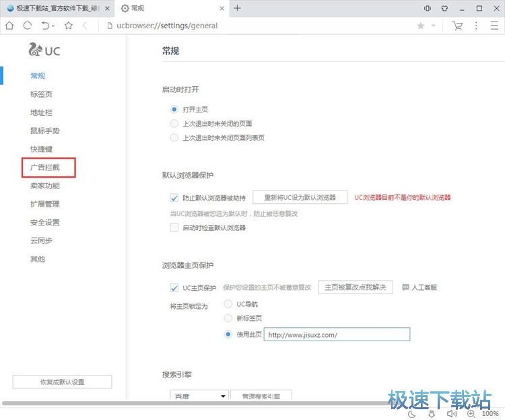Toggle UC主页保护 checkbox
This screenshot has height=420, width=505.
(x=174, y=287)
